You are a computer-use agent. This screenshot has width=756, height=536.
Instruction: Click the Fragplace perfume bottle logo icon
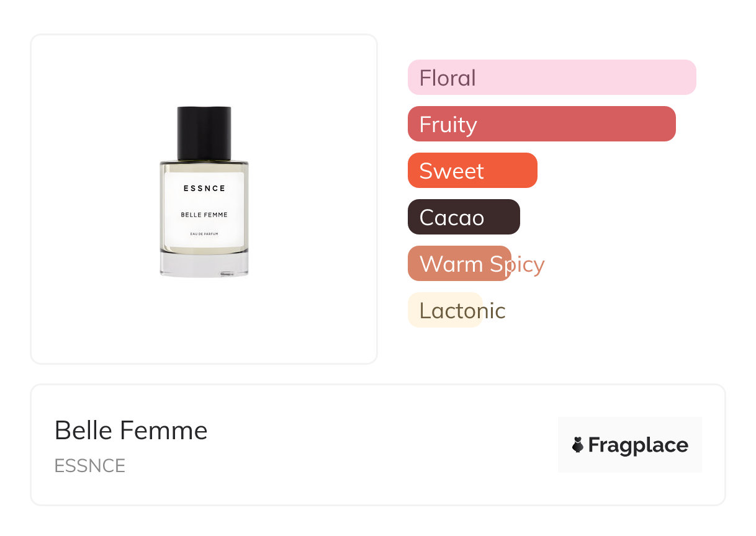tap(578, 445)
